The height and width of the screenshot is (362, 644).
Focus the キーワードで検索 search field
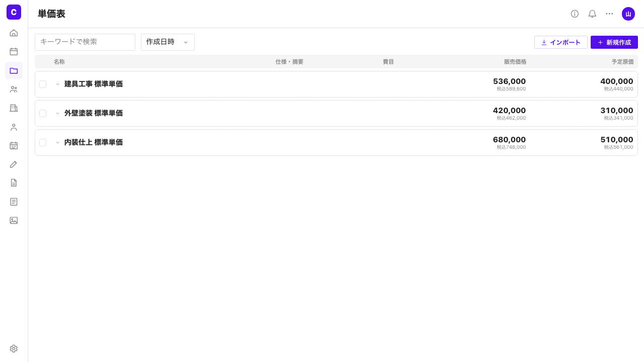tap(85, 42)
